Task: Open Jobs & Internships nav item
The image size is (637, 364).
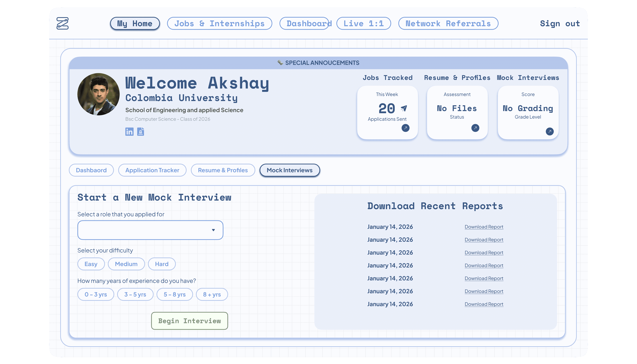Action: [x=219, y=23]
